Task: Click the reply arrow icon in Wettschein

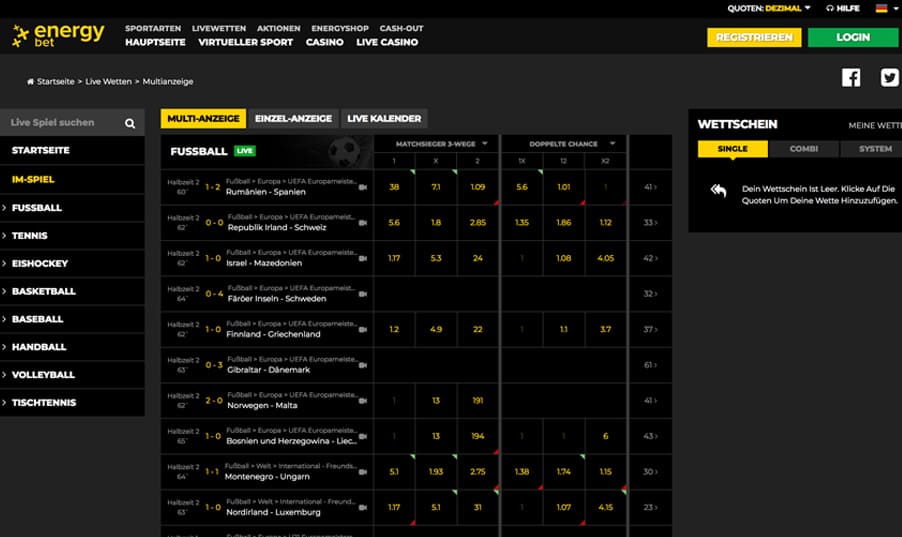Action: coord(718,190)
